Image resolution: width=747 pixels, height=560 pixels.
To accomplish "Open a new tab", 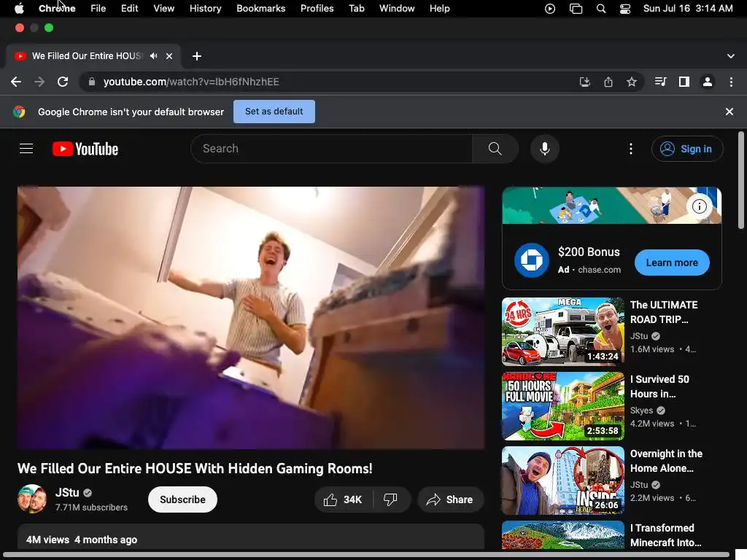I will tap(197, 56).
